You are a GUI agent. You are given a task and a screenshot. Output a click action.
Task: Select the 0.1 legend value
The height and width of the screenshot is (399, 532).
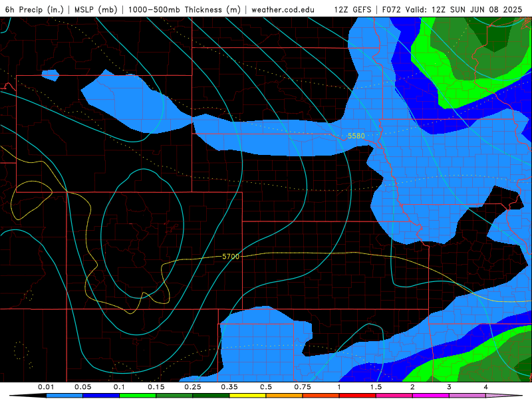coord(119,387)
